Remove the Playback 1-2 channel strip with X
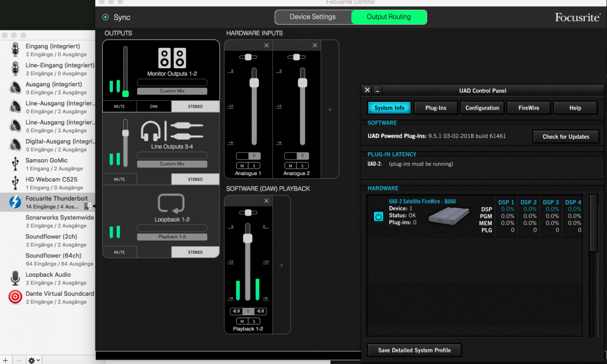 (x=267, y=201)
